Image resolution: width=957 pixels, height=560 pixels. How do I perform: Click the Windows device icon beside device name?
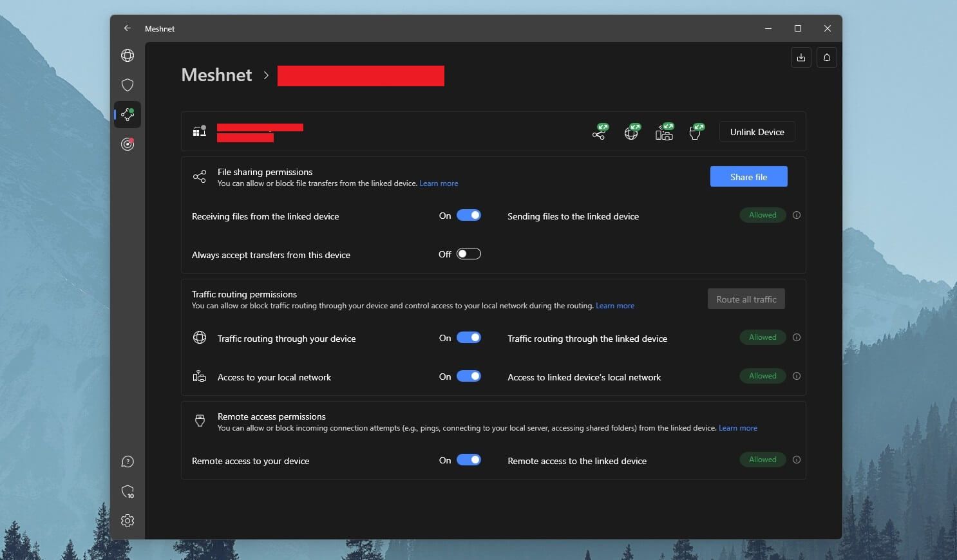pos(200,131)
